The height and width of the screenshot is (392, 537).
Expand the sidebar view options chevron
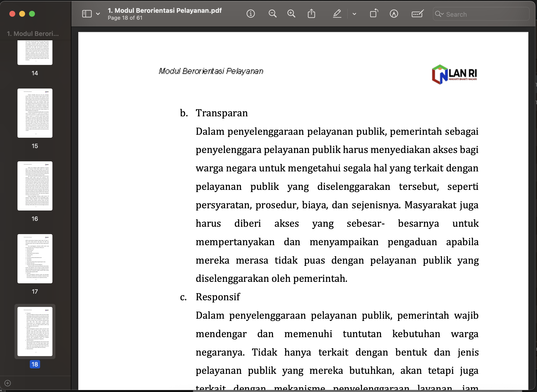point(98,14)
